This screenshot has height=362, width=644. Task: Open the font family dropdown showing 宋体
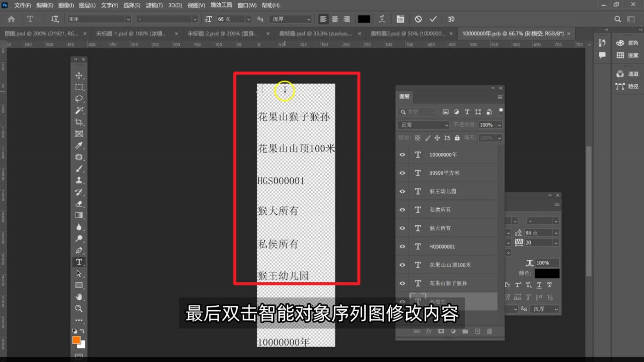(x=99, y=19)
